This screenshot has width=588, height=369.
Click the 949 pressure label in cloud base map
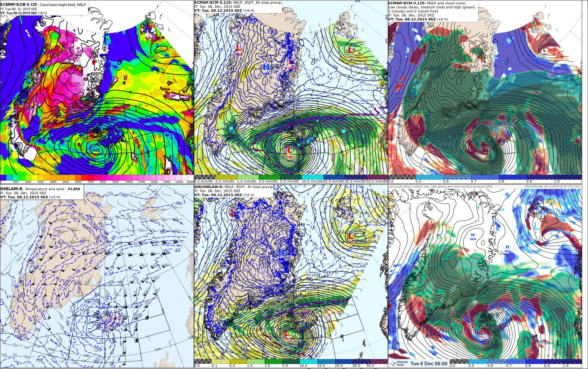pos(96,150)
